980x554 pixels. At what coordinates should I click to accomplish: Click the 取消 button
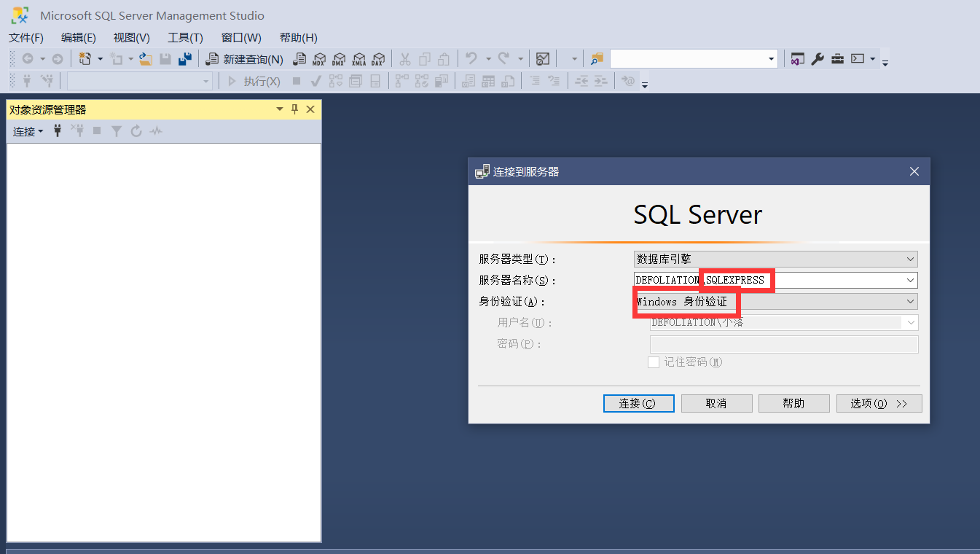point(716,403)
